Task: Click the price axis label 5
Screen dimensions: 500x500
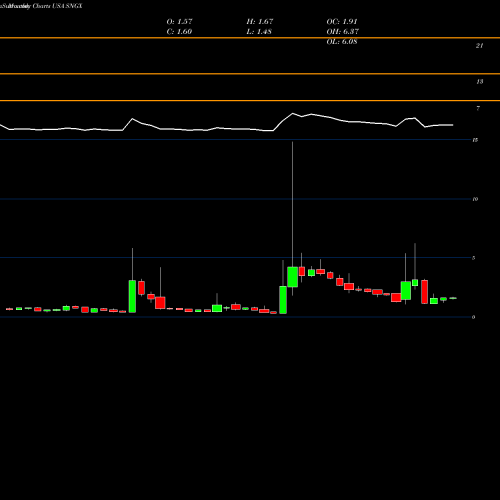Action: click(473, 258)
